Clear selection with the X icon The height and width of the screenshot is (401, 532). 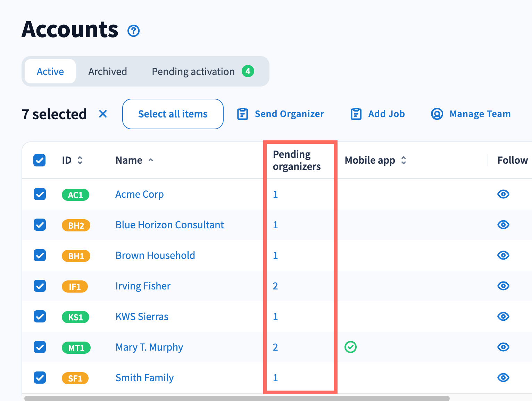(x=103, y=114)
